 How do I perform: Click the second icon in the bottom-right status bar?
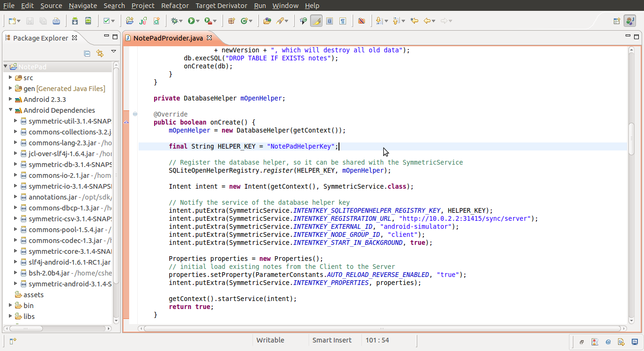click(595, 342)
